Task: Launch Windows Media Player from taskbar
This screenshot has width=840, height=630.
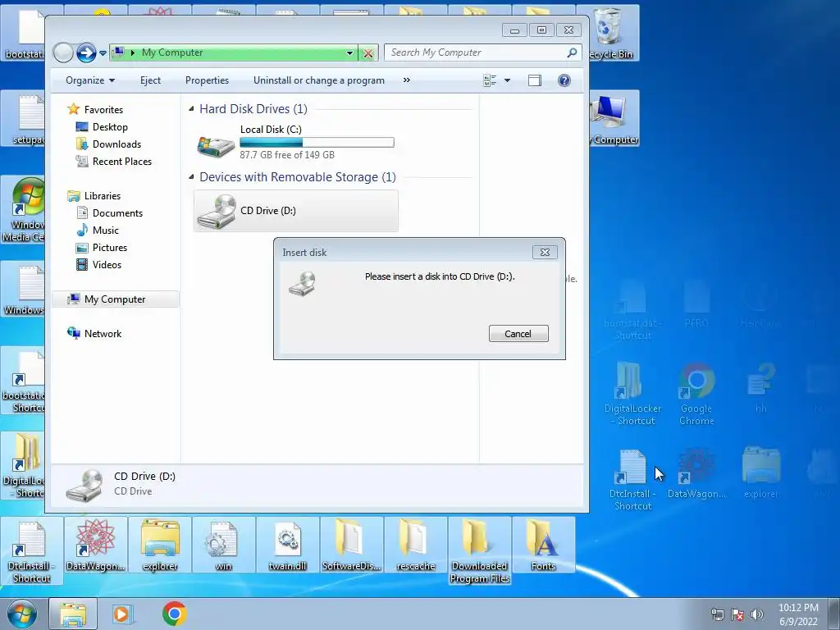Action: point(122,614)
